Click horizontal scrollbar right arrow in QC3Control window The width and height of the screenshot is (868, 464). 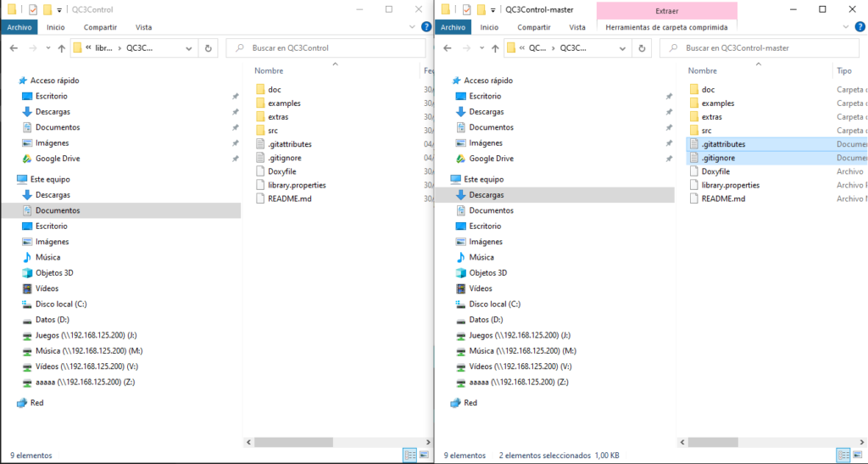tap(427, 442)
